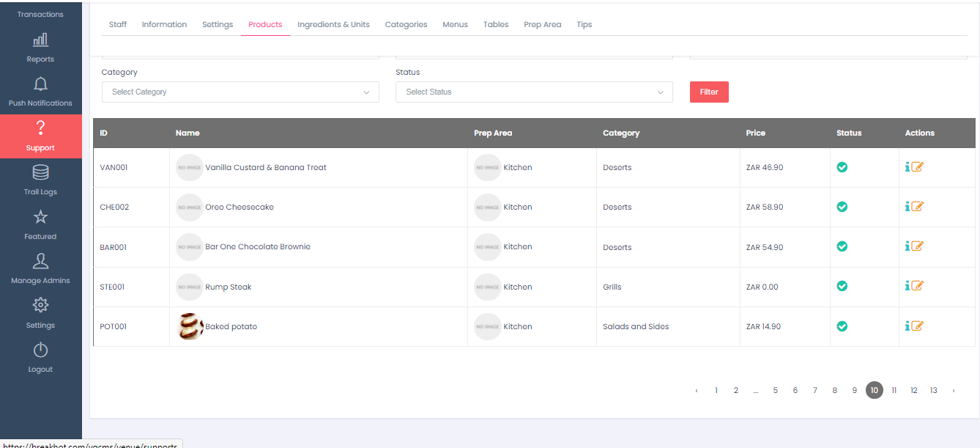Image resolution: width=980 pixels, height=448 pixels.
Task: Click the Logout power icon
Action: coord(40,350)
